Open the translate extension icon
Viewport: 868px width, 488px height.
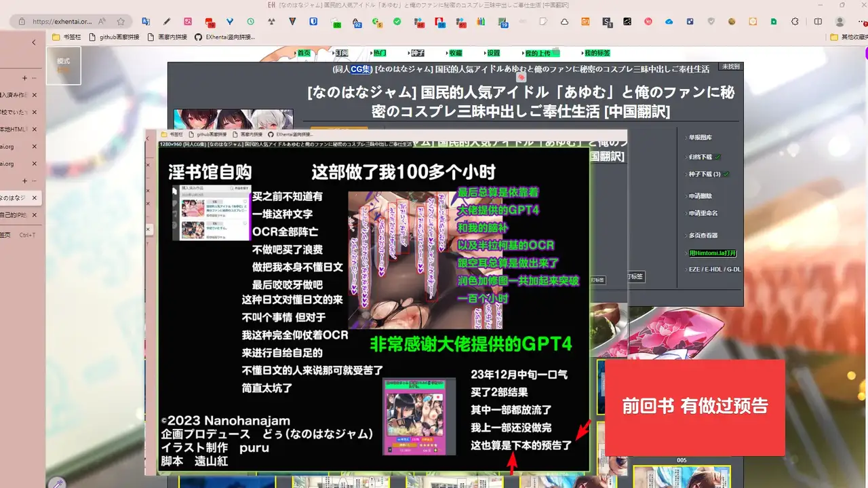pyautogui.click(x=147, y=22)
